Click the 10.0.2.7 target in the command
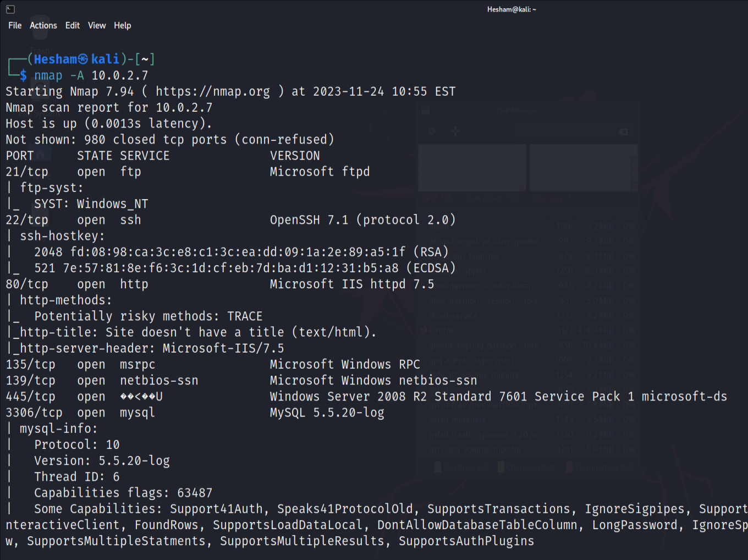Screen dimensions: 748x560 tap(120, 75)
